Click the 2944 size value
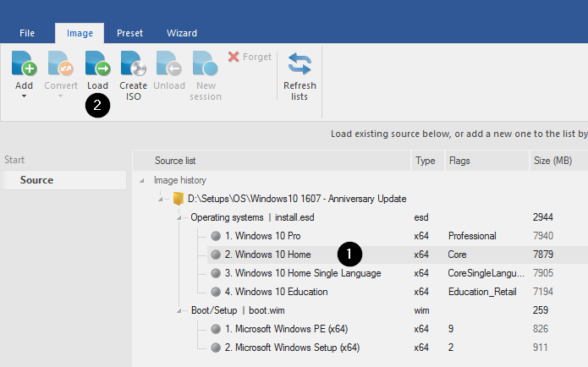This screenshot has height=367, width=588. tap(543, 217)
